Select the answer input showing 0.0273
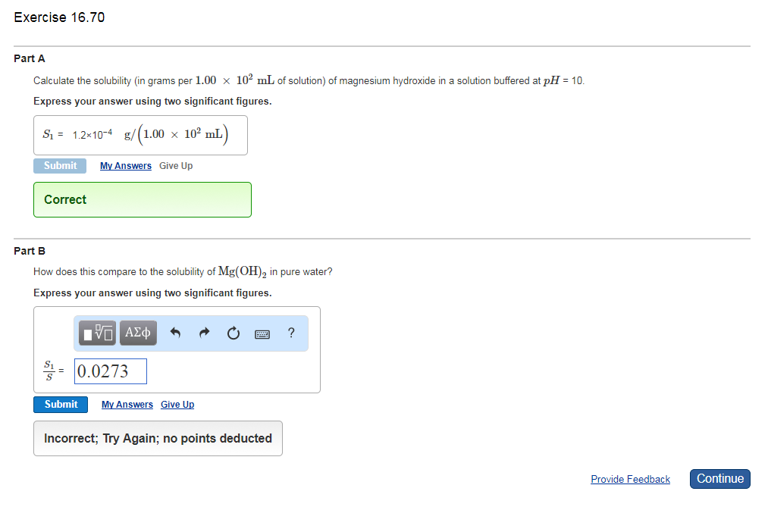Screen dimensions: 768x532 pos(110,371)
